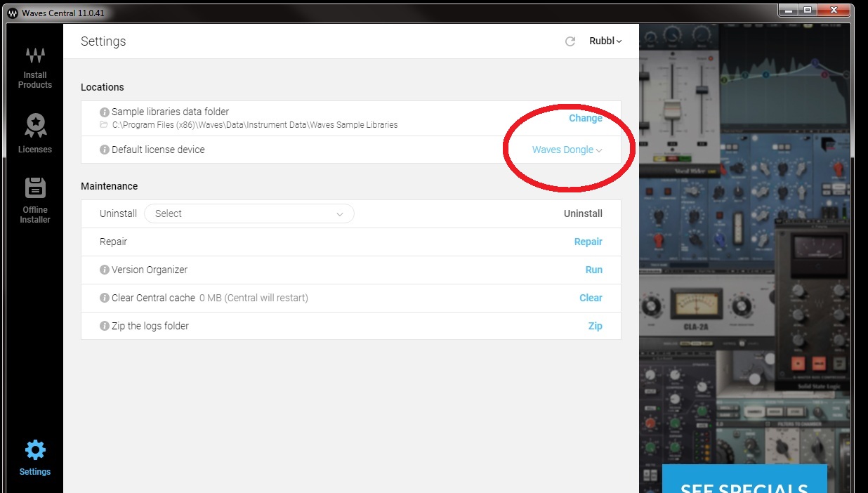Viewport: 868px width, 493px height.
Task: Click the info icon beside Zip the logs folder
Action: pos(105,326)
